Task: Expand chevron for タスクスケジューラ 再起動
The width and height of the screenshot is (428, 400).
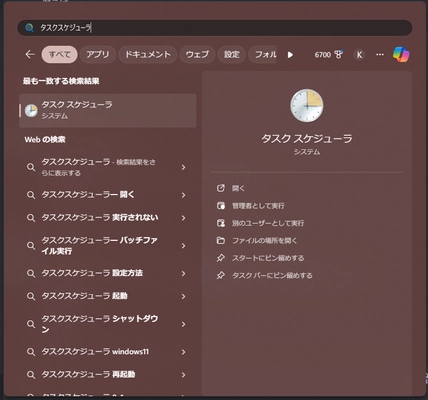Action: [183, 375]
